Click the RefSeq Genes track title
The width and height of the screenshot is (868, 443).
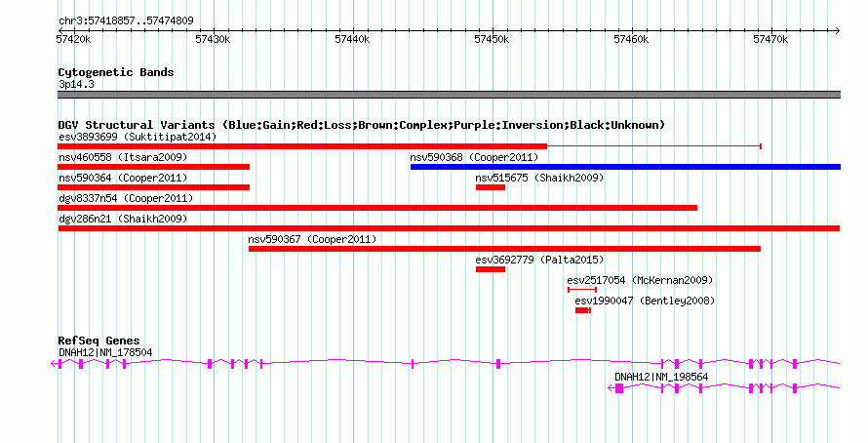tap(99, 341)
